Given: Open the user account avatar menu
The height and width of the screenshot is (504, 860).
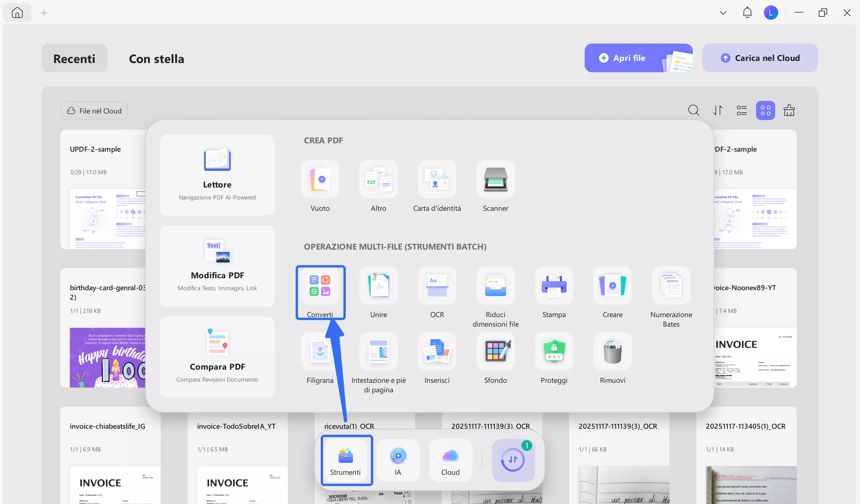Looking at the screenshot, I should 771,13.
